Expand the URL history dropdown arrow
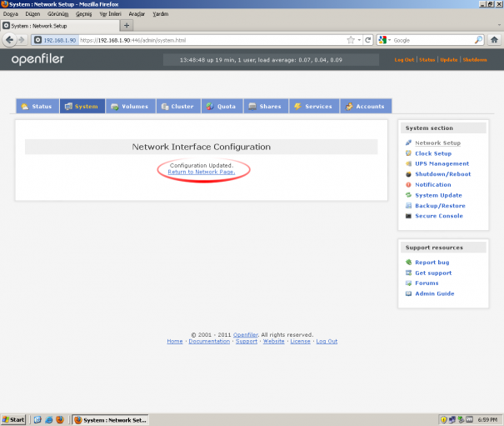The image size is (504, 426). 359,40
